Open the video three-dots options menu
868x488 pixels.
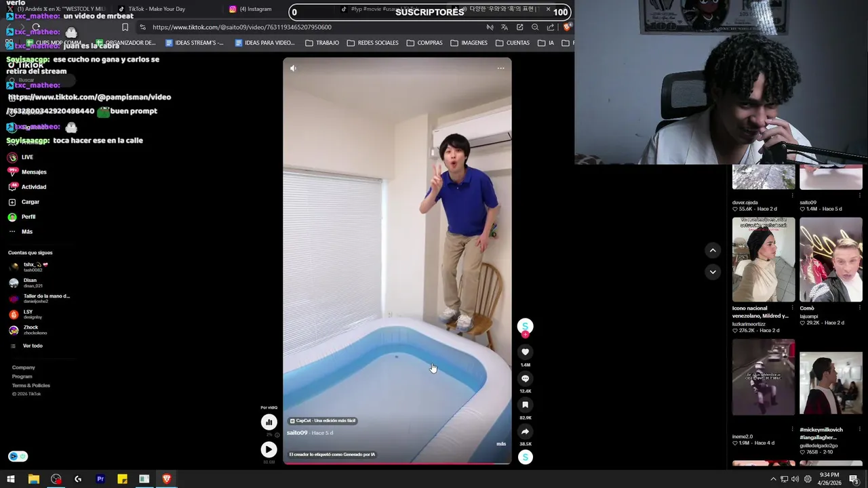point(500,68)
